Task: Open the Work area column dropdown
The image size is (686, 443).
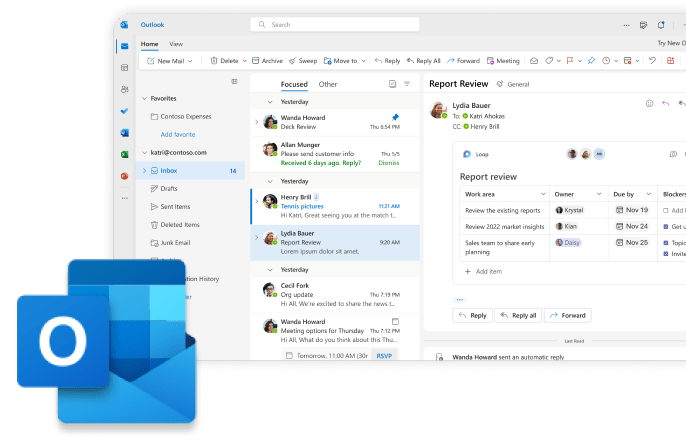Action: tap(543, 194)
